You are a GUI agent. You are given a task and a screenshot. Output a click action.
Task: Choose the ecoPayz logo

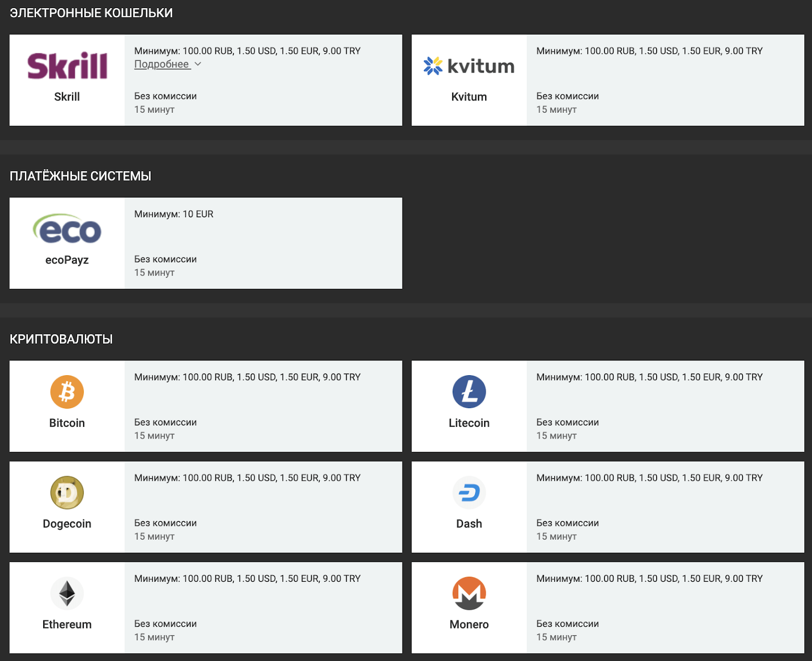67,229
